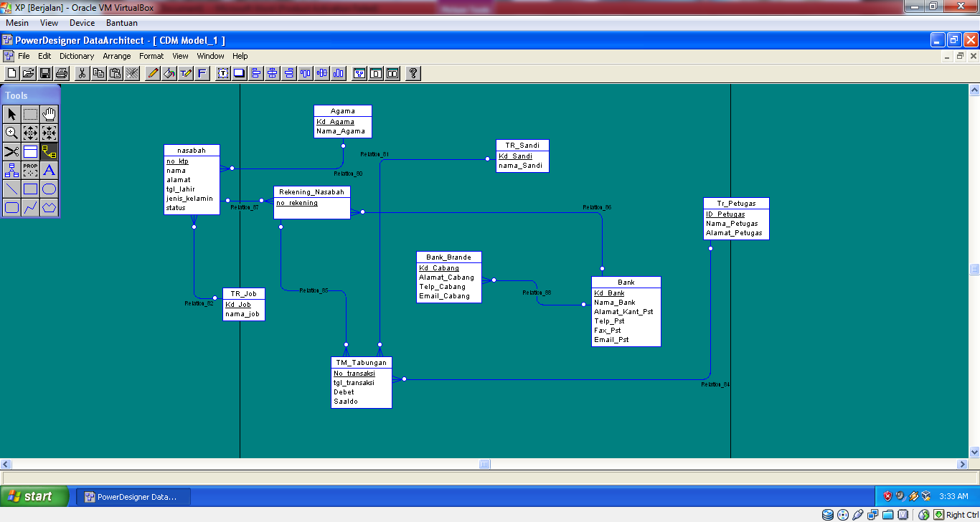Select the Ellipse drawing tool
The height and width of the screenshot is (522, 980).
pos(49,189)
